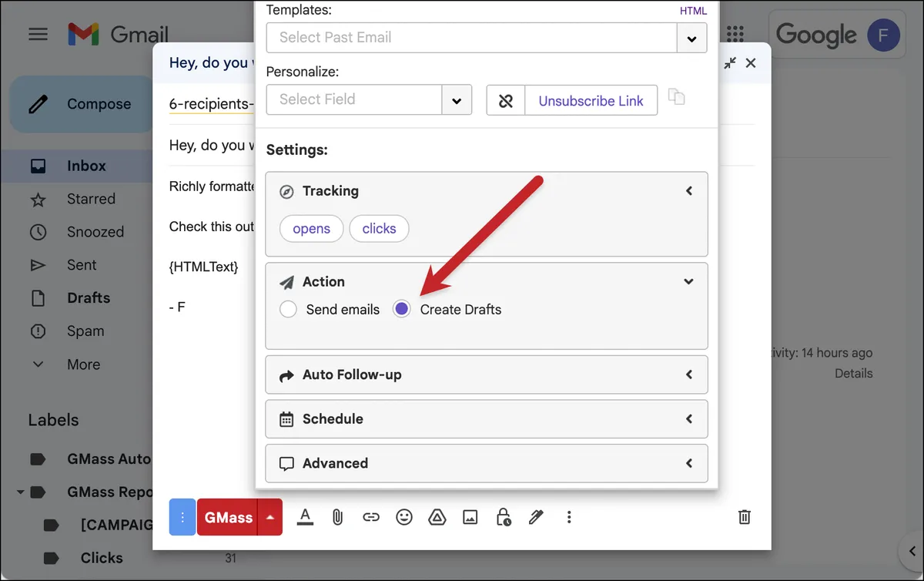Collapse the Action settings section

coord(689,282)
